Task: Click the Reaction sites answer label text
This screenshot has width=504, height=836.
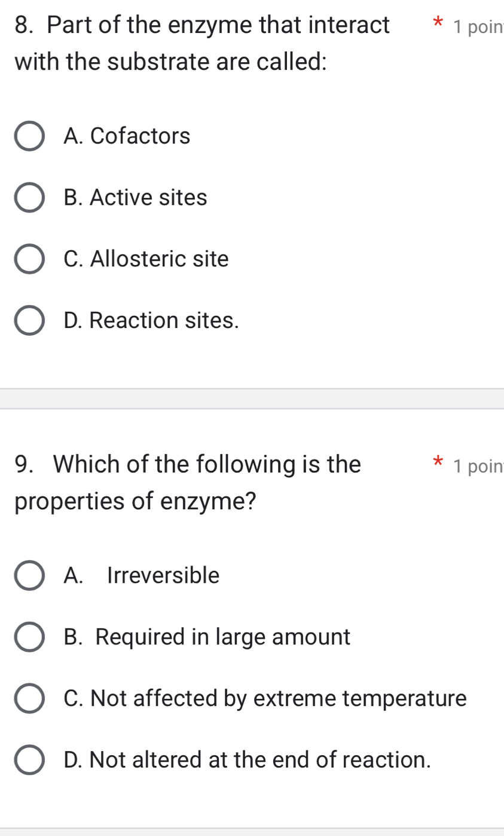Action: point(151,320)
